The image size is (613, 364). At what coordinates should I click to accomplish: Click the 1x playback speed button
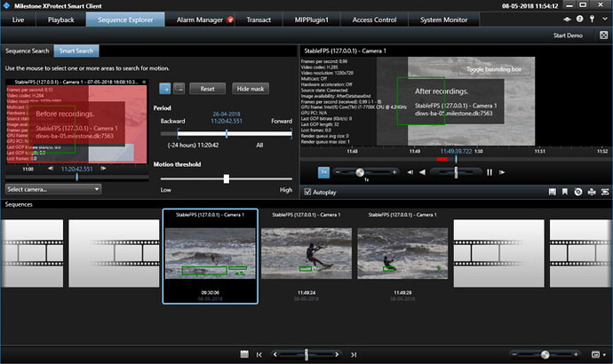point(325,171)
